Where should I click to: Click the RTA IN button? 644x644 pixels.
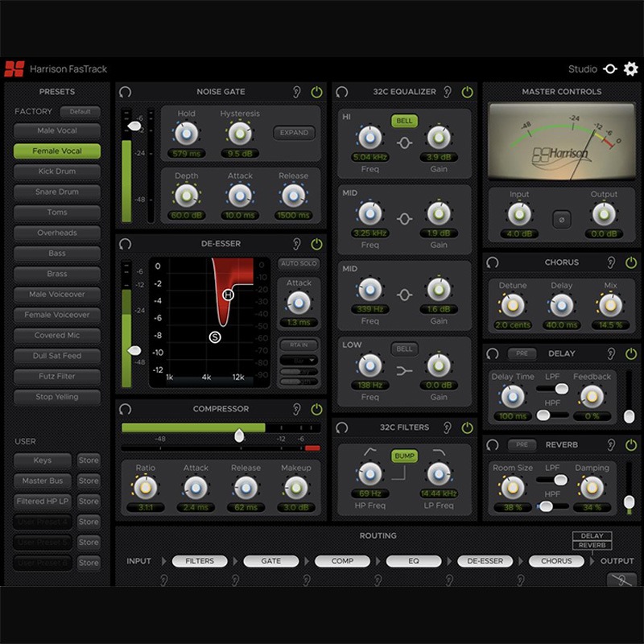[299, 345]
